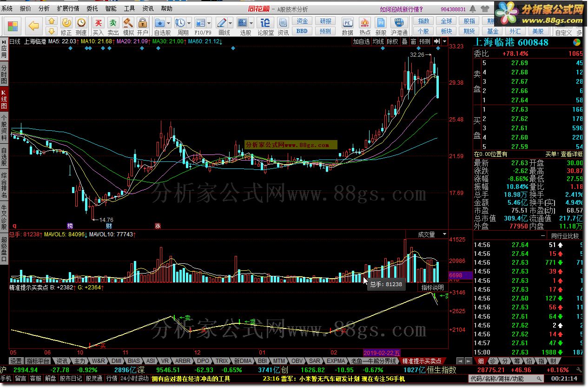Toggle 除权 ex-rights adjustment

[x=393, y=41]
